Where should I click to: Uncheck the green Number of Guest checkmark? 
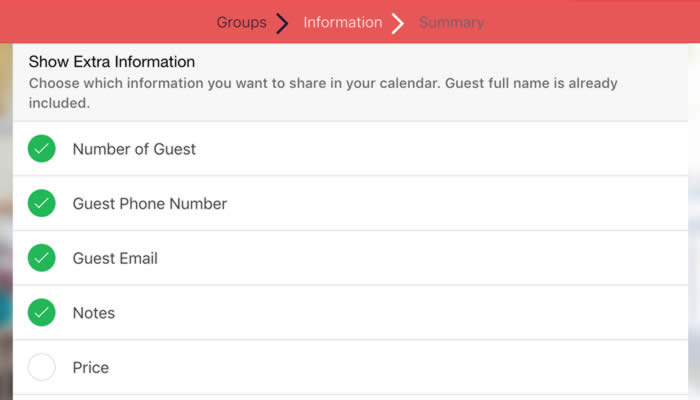pos(42,149)
